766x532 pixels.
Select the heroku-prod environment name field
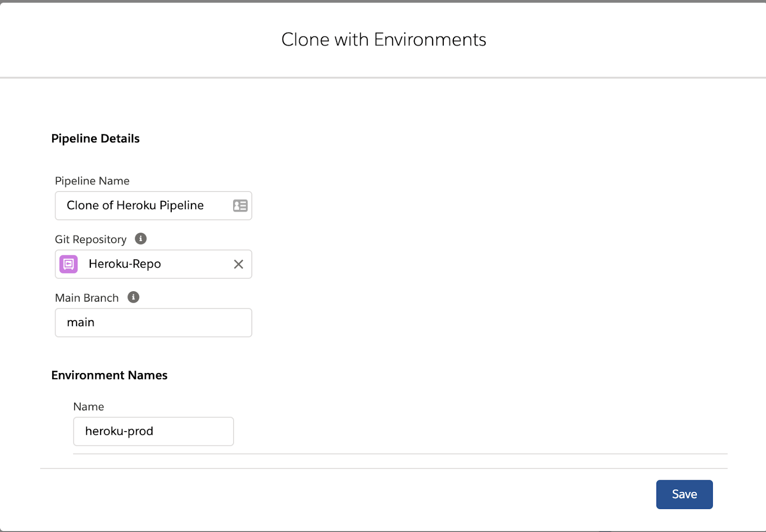pyautogui.click(x=153, y=431)
